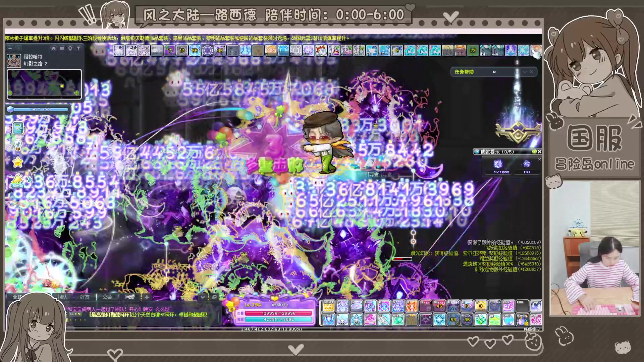Screen dimensions: 644x362
Task: Toggle the 任务帮助 quest helper indicator
Action: point(494,72)
